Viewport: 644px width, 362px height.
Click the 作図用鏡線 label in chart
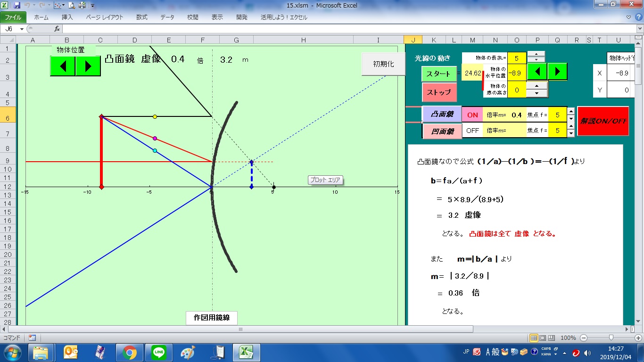212,318
